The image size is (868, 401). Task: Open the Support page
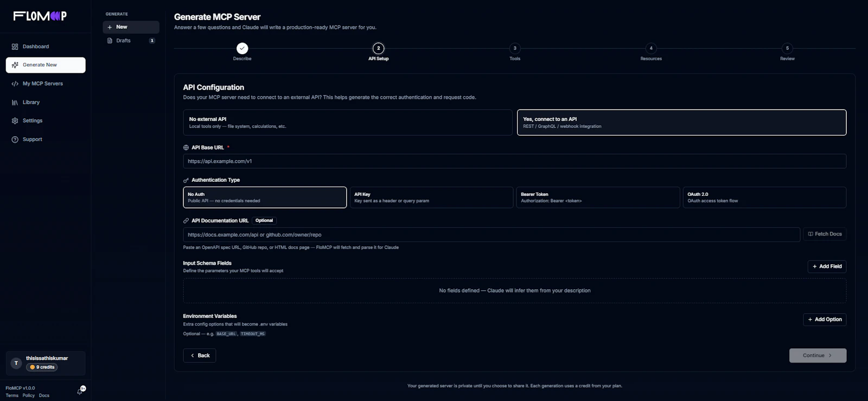[46, 139]
